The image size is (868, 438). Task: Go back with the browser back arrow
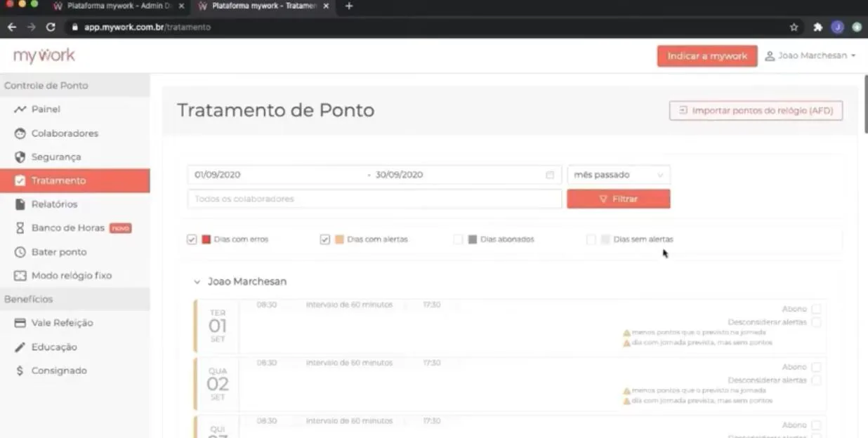[12, 27]
